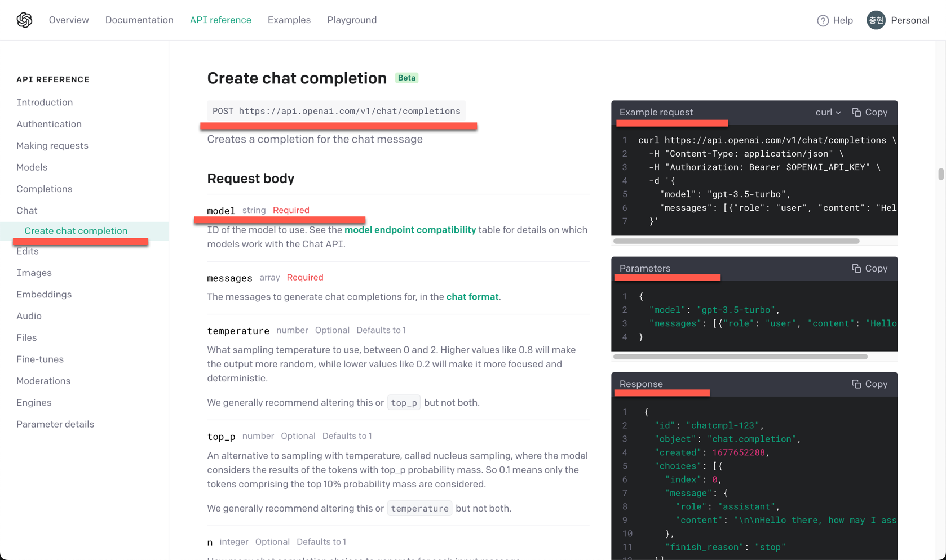
Task: Go to the Examples tab
Action: (289, 20)
